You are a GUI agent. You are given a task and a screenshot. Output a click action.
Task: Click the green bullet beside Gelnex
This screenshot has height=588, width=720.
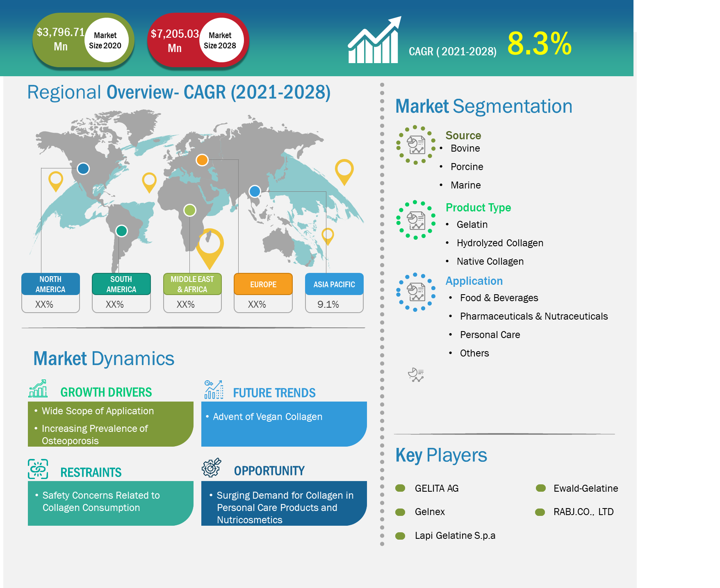click(400, 512)
